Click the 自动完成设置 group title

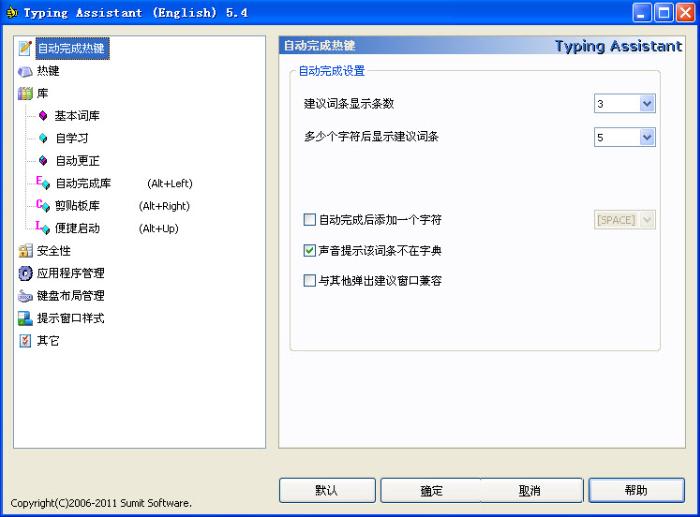(332, 71)
